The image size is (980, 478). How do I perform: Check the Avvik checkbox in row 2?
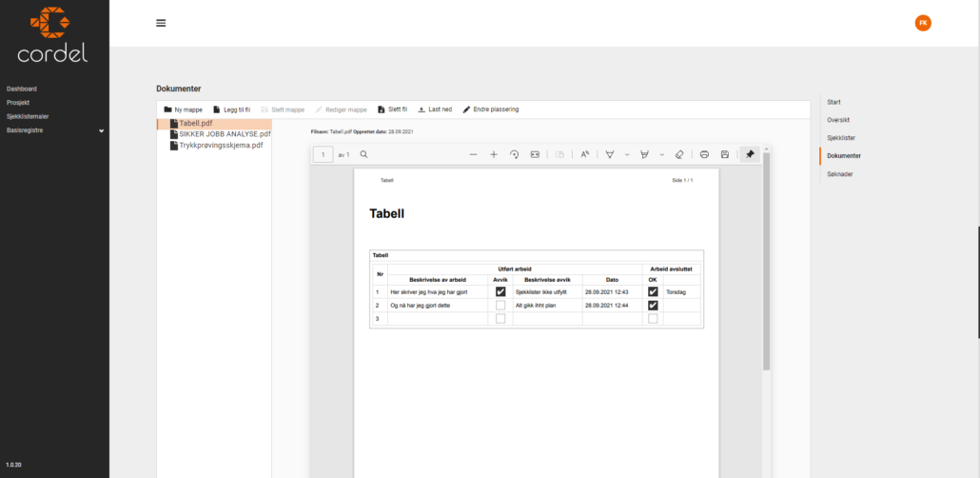[x=500, y=306]
